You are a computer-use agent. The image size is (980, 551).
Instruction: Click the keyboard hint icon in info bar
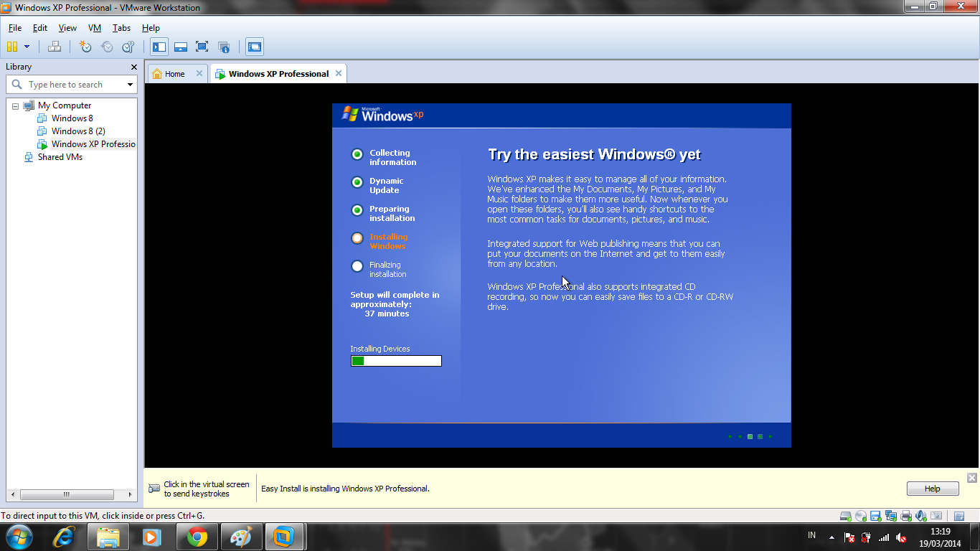[154, 489]
